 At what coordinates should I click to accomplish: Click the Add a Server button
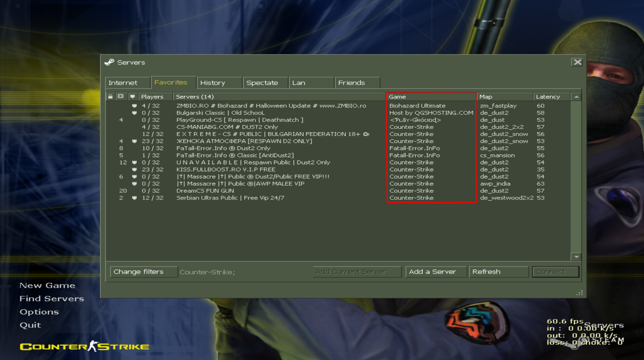[x=436, y=272]
